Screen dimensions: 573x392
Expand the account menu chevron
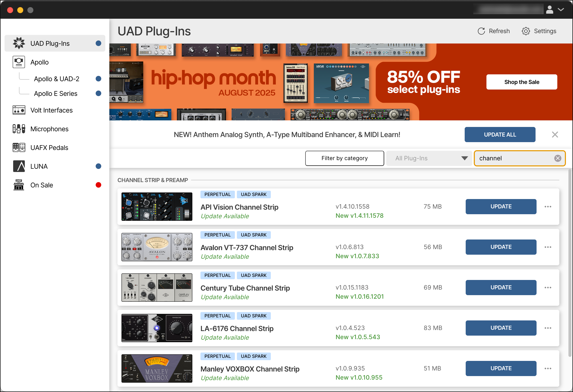coord(561,10)
